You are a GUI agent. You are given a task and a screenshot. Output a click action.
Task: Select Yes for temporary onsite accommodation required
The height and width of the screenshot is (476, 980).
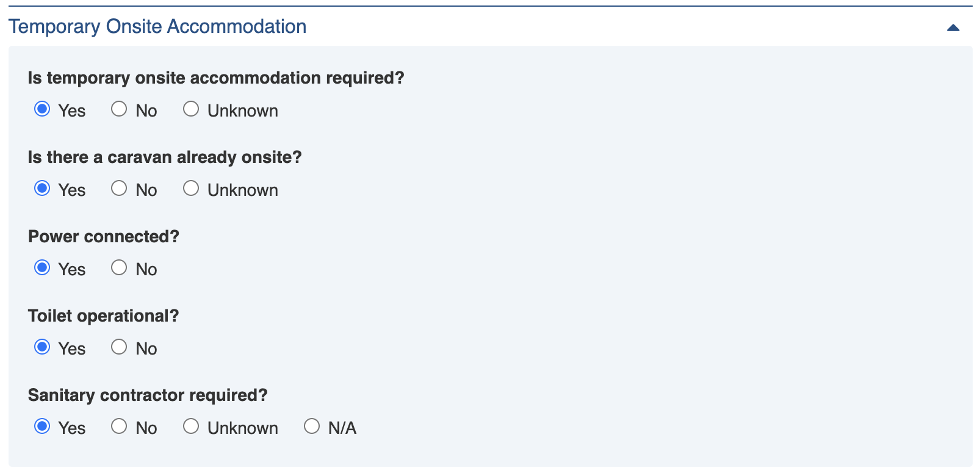pyautogui.click(x=42, y=109)
